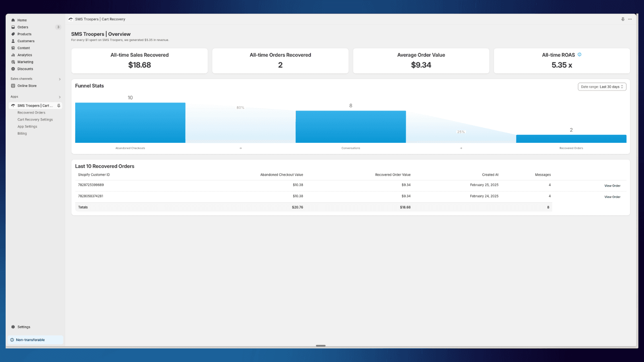Open Marketing from the sidebar icon
Screen dimensions: 644x362
tap(13, 62)
